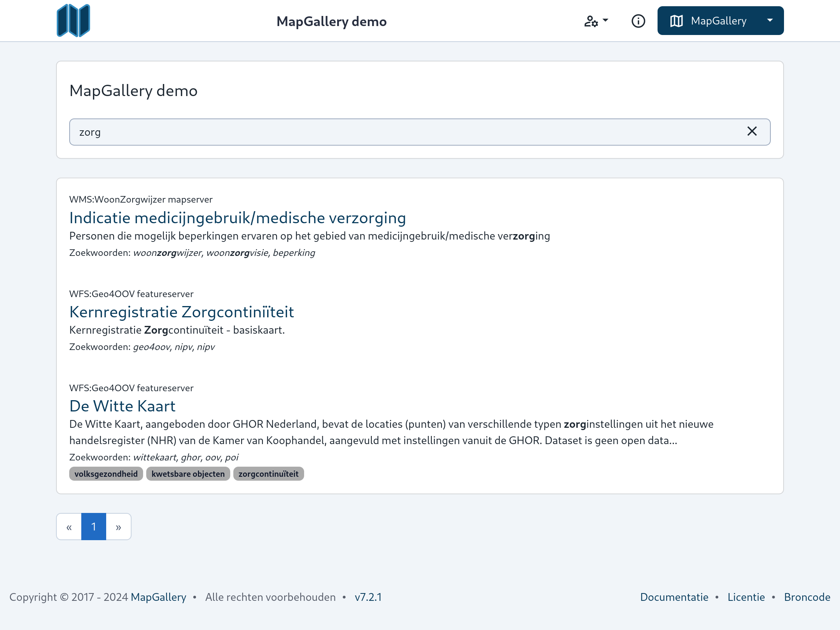840x630 pixels.
Task: Open Kernregistratie Zorgcontinuïteit result
Action: click(181, 312)
